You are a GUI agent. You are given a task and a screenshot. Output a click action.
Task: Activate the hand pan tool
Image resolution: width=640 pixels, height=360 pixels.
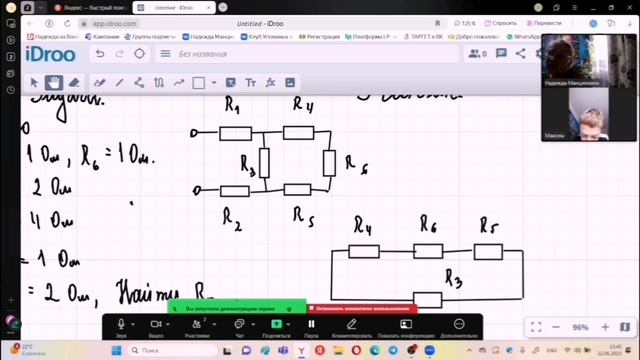[53, 83]
